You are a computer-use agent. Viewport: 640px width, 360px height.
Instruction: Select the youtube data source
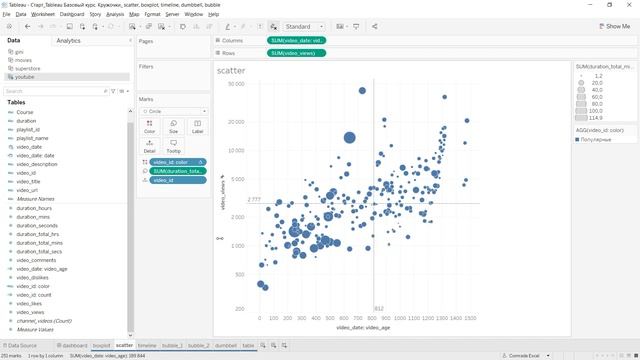coord(67,77)
